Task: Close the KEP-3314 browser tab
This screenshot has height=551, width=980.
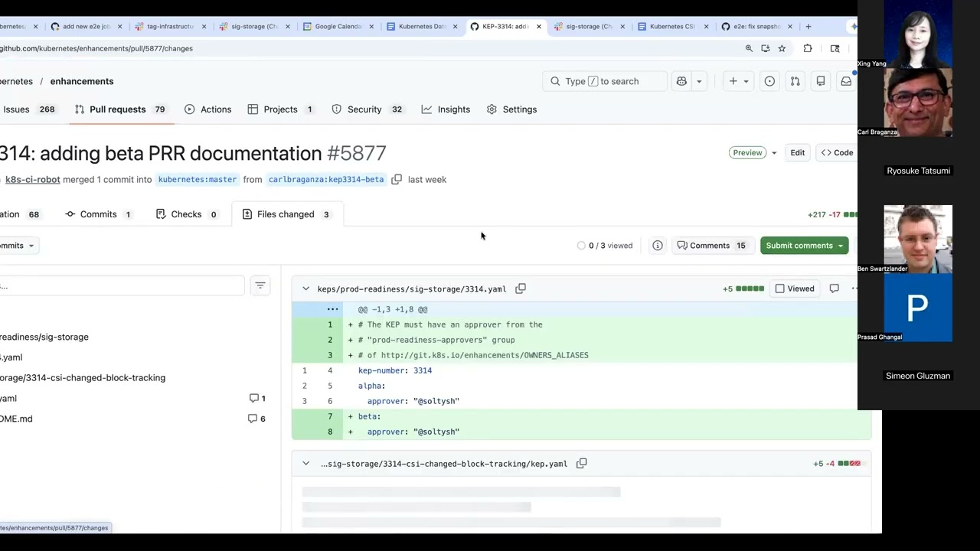Action: [539, 26]
